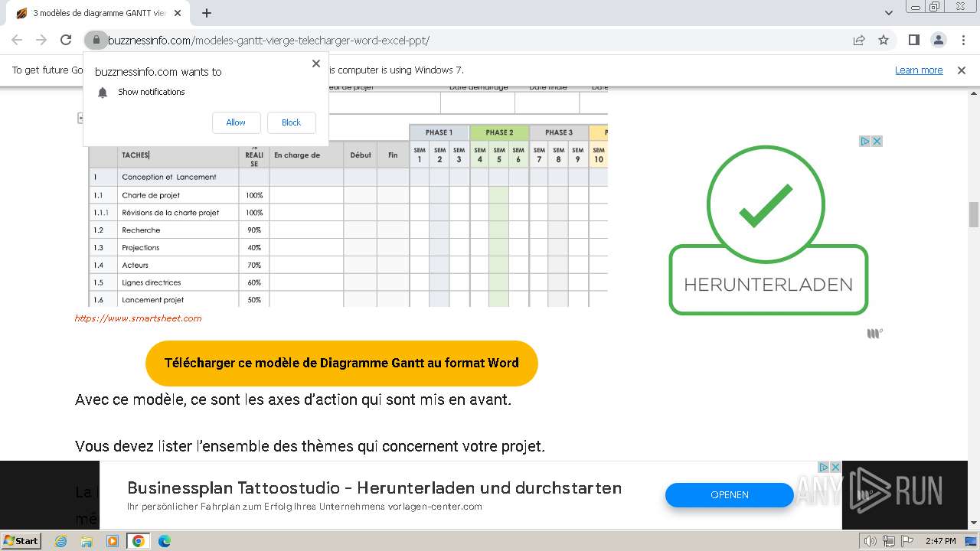Close the bottom banner ad X icon
The width and height of the screenshot is (980, 551).
[835, 467]
